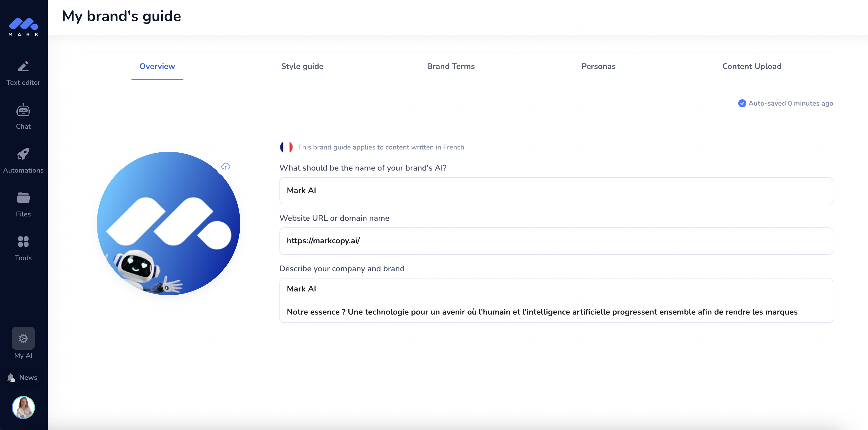Viewport: 868px width, 430px height.
Task: Switch to the Style guide tab
Action: click(x=302, y=66)
